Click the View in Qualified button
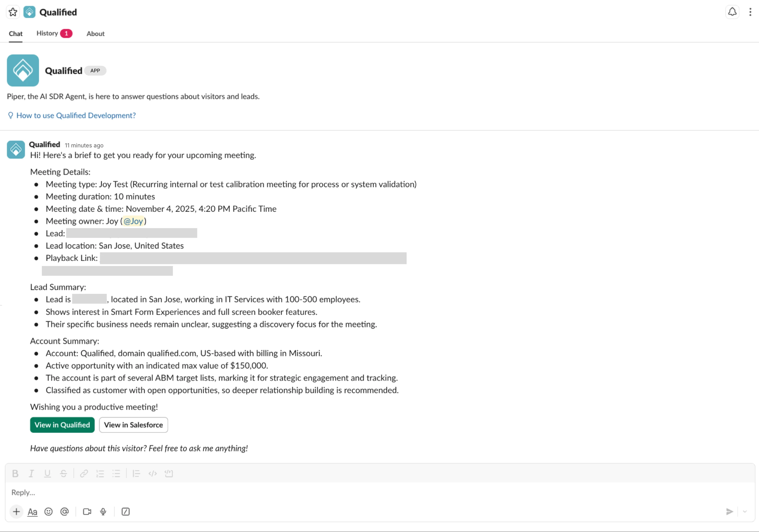 click(62, 425)
